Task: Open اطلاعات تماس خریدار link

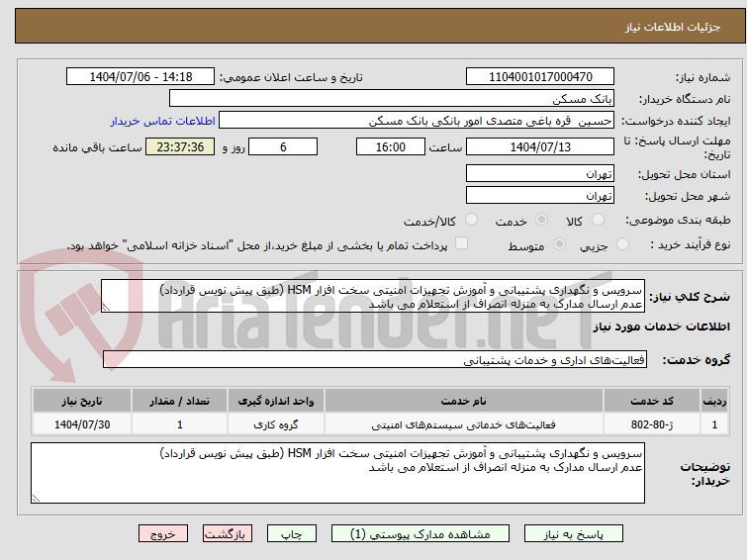Action: (163, 121)
